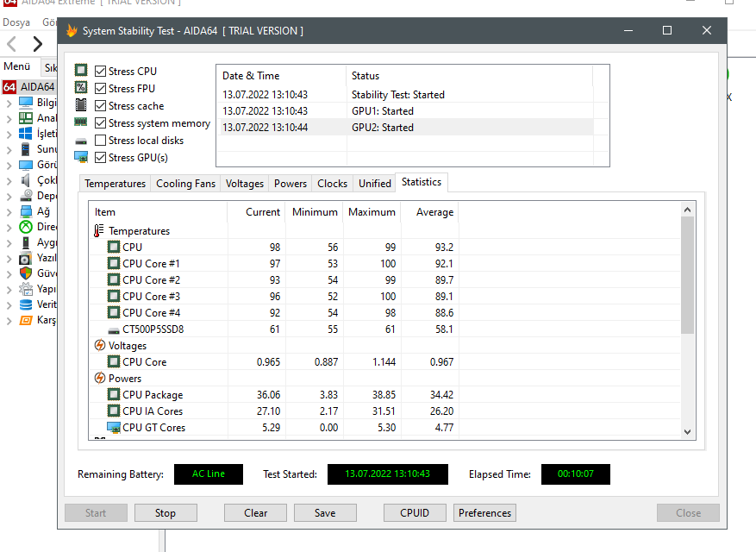756x552 pixels.
Task: Click the AC Line battery display
Action: coord(209,474)
